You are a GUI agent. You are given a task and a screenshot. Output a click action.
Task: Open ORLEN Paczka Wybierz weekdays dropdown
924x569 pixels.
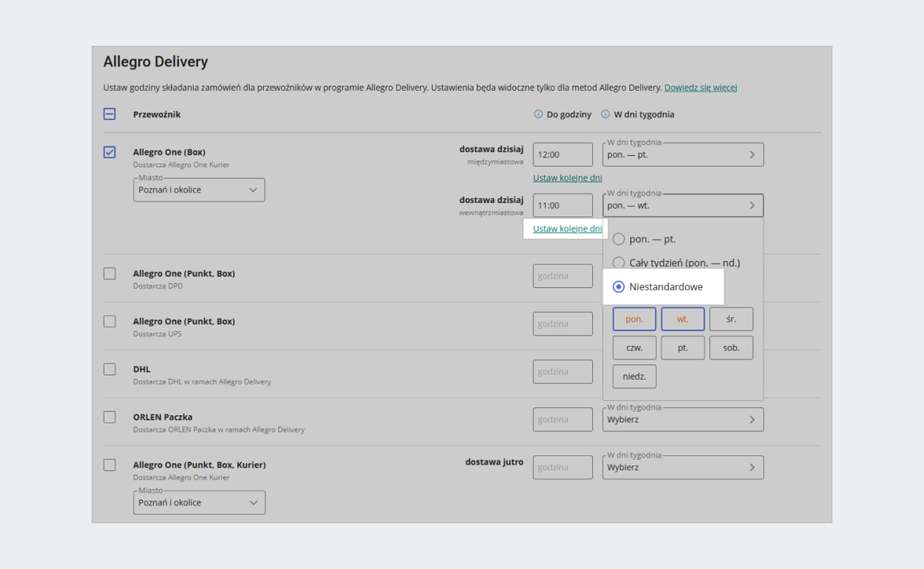[683, 420]
